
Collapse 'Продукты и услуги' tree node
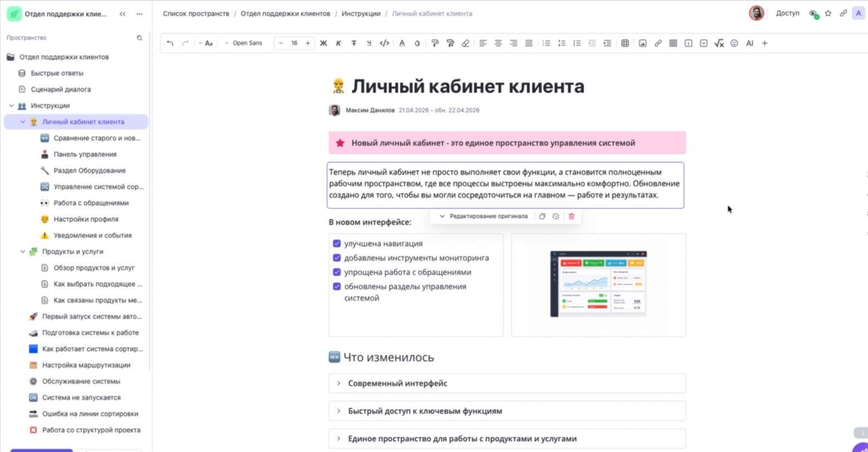click(x=23, y=252)
